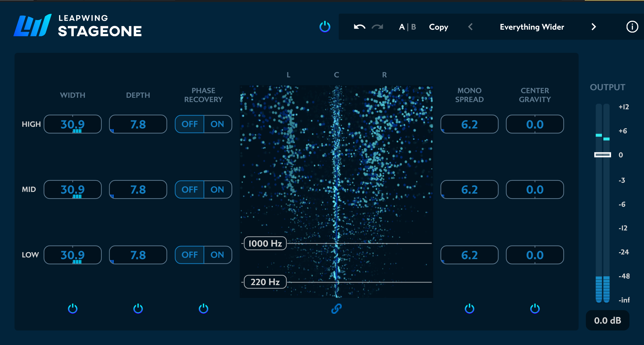
Task: Click the band link chain icon
Action: coord(336,308)
